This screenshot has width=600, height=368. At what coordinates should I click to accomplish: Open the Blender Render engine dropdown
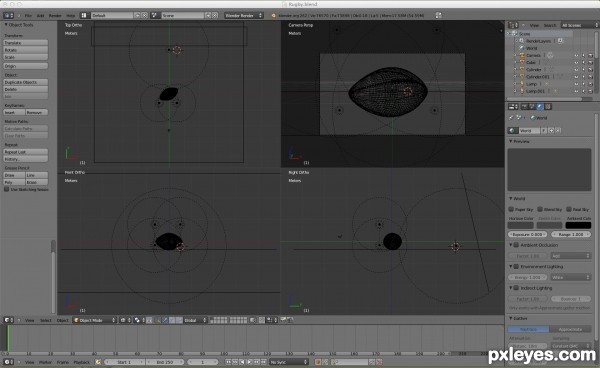click(x=243, y=15)
